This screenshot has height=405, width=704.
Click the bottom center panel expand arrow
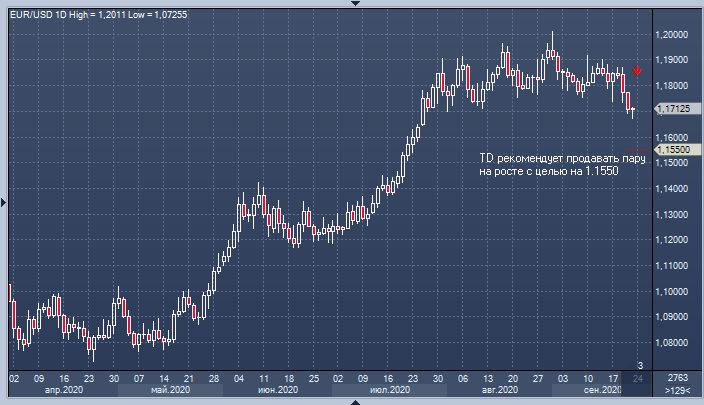pos(352,401)
